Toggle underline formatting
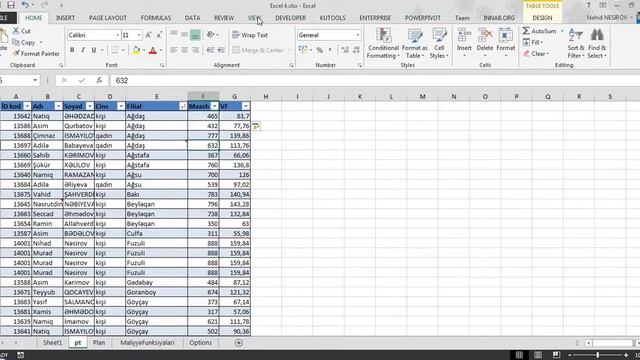640x360 pixels. pyautogui.click(x=93, y=50)
